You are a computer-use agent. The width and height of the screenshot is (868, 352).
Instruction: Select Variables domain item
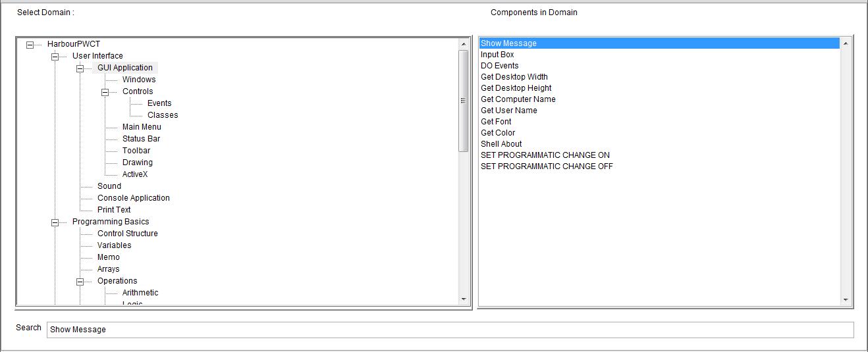(x=115, y=245)
